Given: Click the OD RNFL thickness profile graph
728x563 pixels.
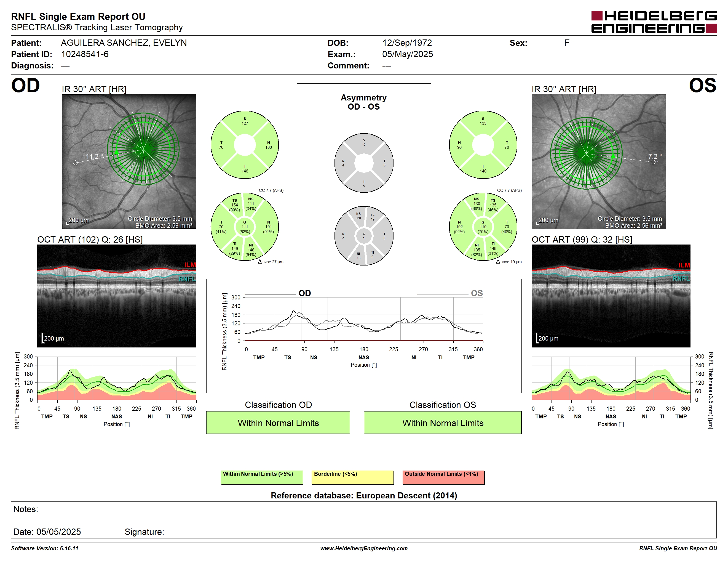Looking at the screenshot, I should (117, 378).
